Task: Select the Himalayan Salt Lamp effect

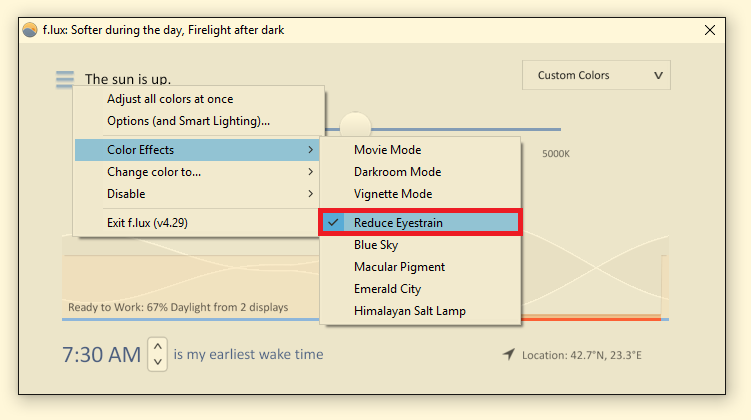Action: click(x=420, y=311)
